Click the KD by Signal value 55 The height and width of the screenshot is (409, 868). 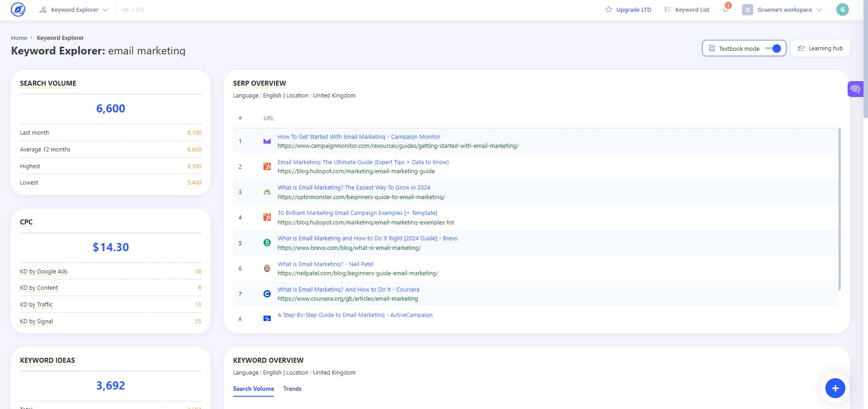(x=197, y=321)
